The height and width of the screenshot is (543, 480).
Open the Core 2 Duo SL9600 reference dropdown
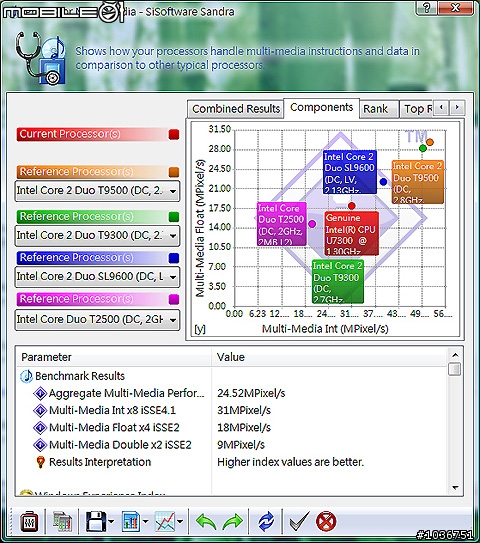(x=97, y=277)
